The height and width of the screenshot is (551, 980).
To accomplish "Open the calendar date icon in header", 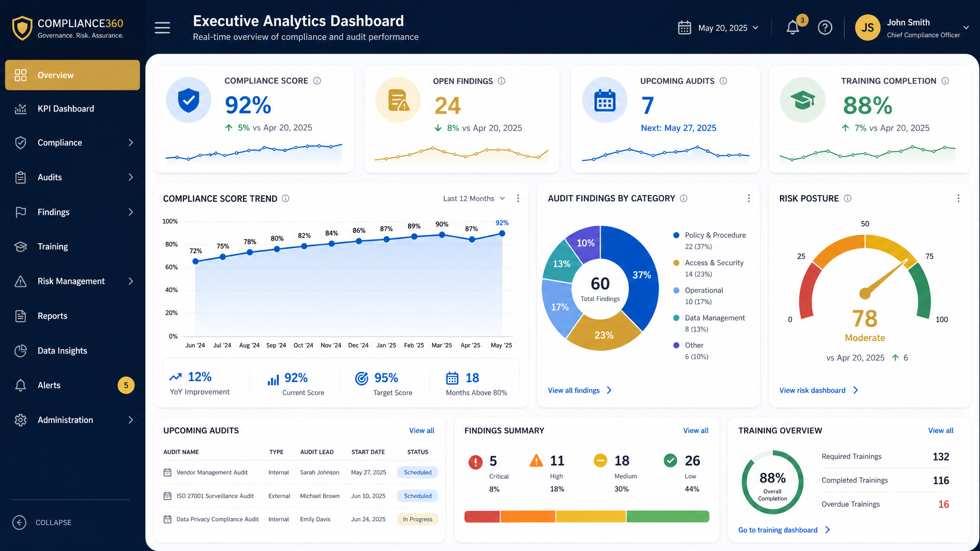I will [x=684, y=28].
